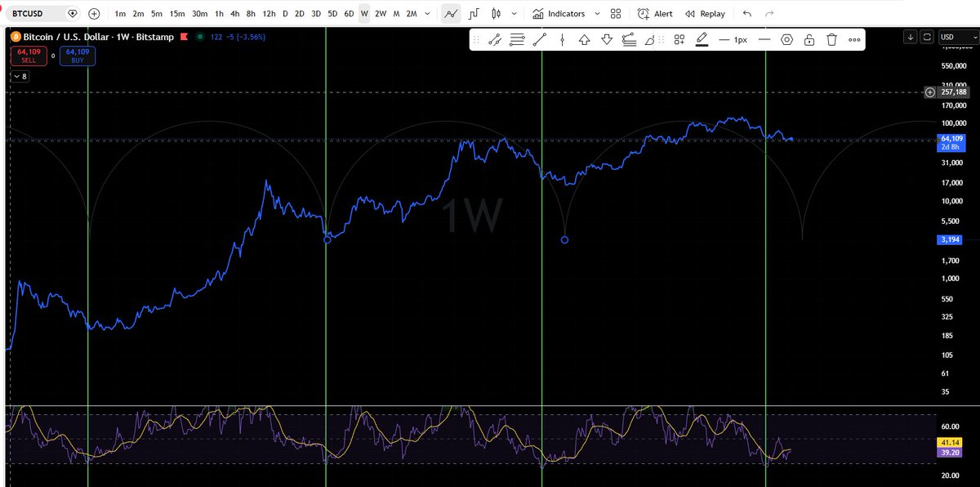Expand the favorite indicators dropdown arrow
This screenshot has height=487, width=980.
click(x=598, y=14)
